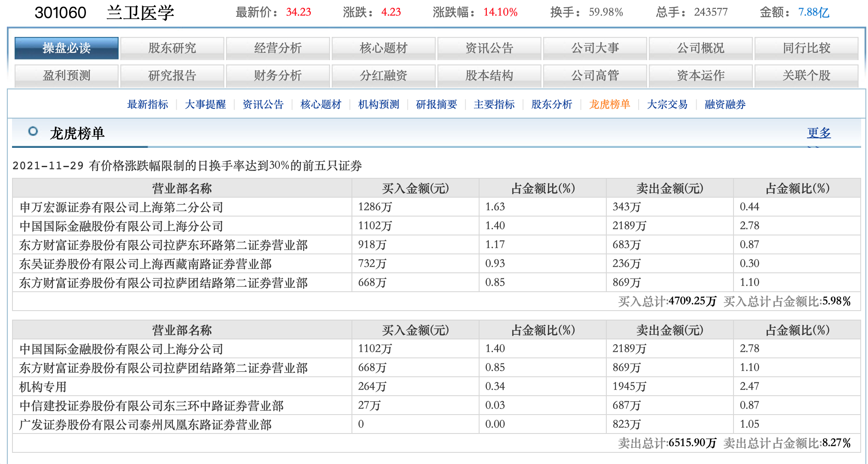Switch to 股东研究 tab
Viewport: 868px width, 464px height.
[x=172, y=48]
